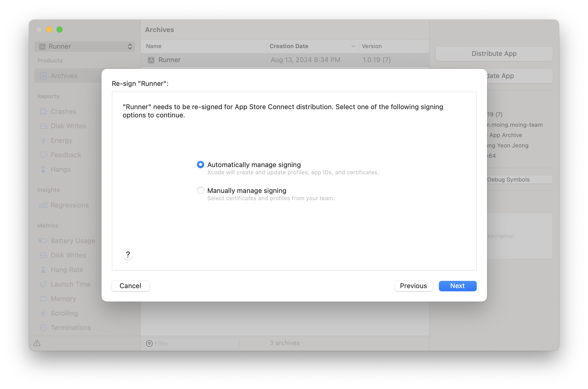Open Memory metrics
Viewport: 588px width, 389px height.
63,298
